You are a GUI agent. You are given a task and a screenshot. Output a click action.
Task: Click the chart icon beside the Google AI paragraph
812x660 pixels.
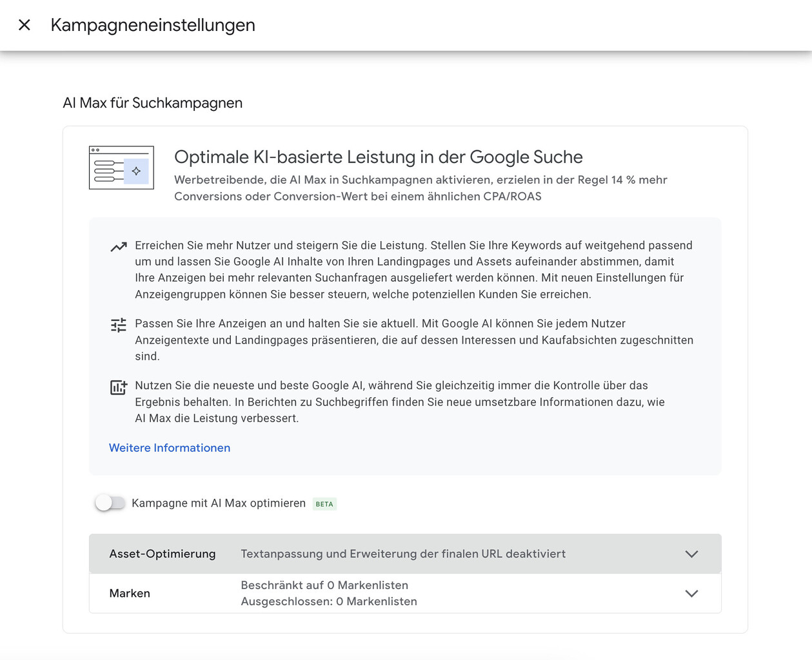(x=119, y=387)
